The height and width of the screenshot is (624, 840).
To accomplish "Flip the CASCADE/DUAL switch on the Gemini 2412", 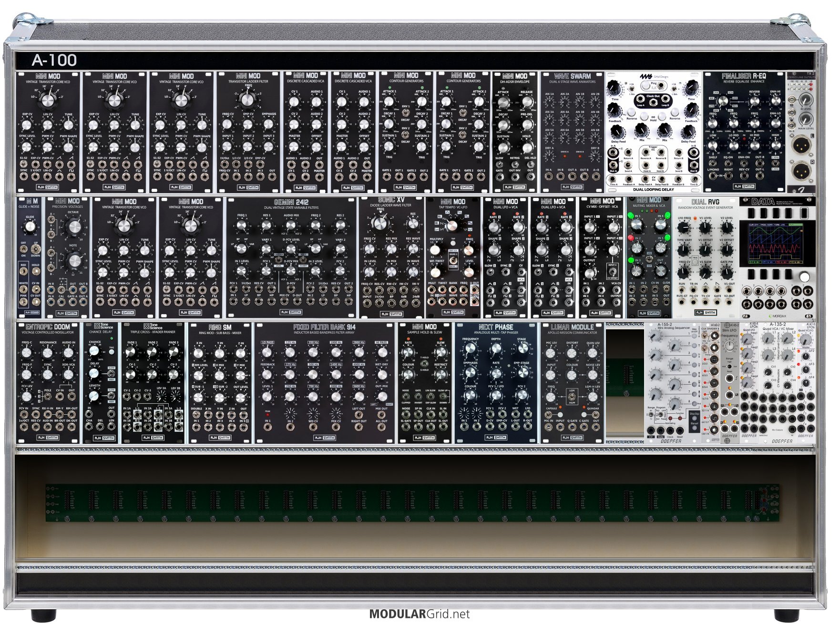I will pyautogui.click(x=278, y=259).
